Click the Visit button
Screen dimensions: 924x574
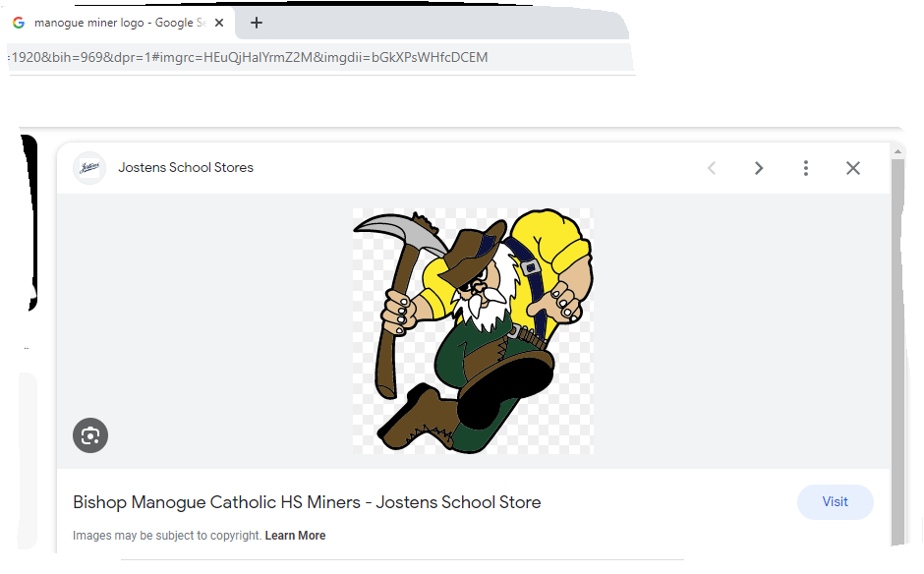coord(835,502)
